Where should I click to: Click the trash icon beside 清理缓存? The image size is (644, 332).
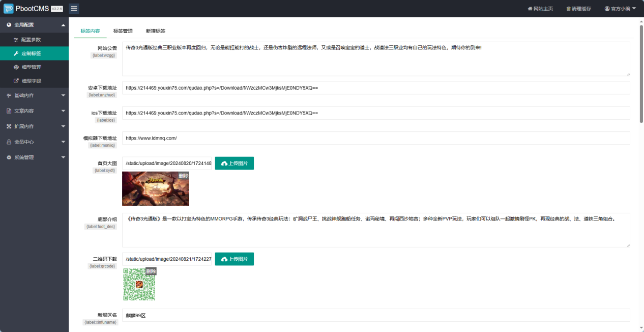tap(568, 9)
